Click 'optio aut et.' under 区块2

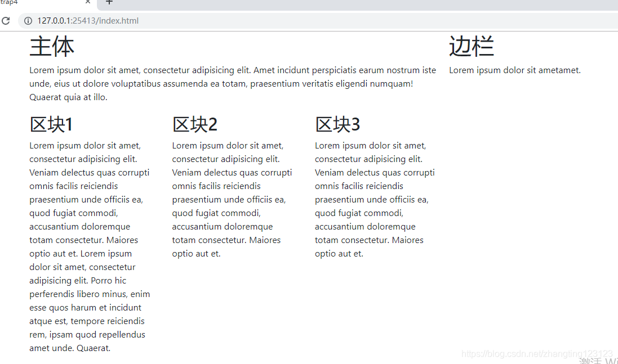(x=196, y=253)
